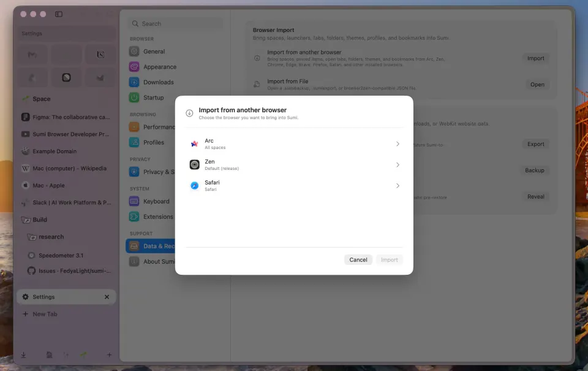Open the pinned Notion tile
588x371 pixels.
pyautogui.click(x=100, y=55)
